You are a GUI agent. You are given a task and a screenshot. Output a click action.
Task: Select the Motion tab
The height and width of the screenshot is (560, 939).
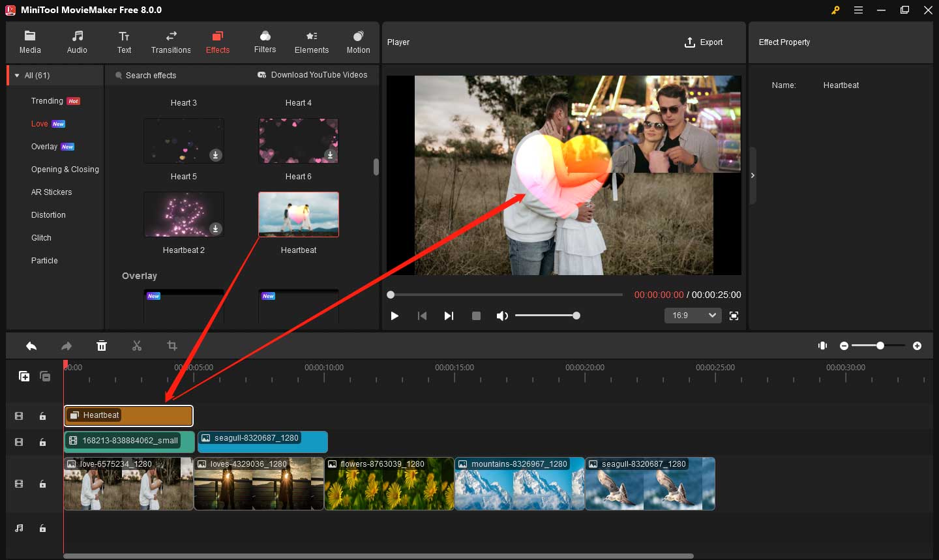tap(358, 42)
